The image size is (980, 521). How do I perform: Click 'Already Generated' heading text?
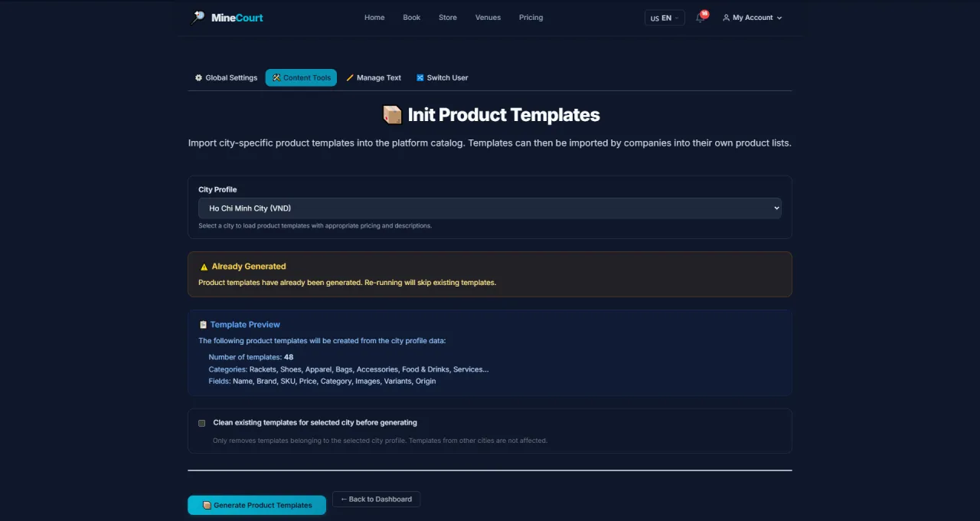click(x=249, y=267)
